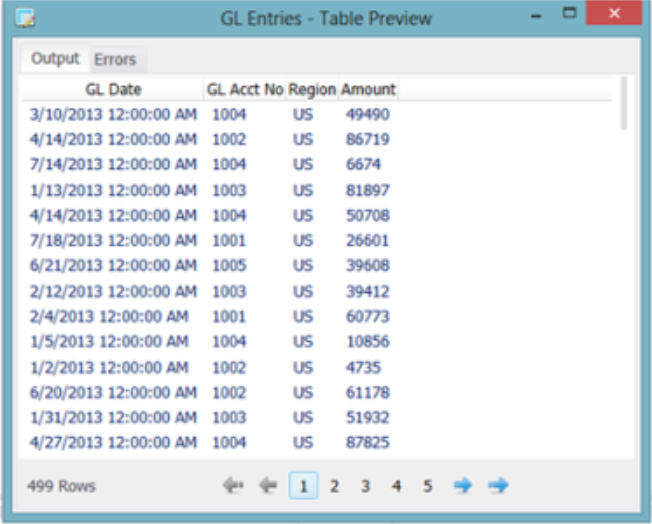Select the Output tab
Image resolution: width=652 pixels, height=524 pixels.
pos(55,59)
